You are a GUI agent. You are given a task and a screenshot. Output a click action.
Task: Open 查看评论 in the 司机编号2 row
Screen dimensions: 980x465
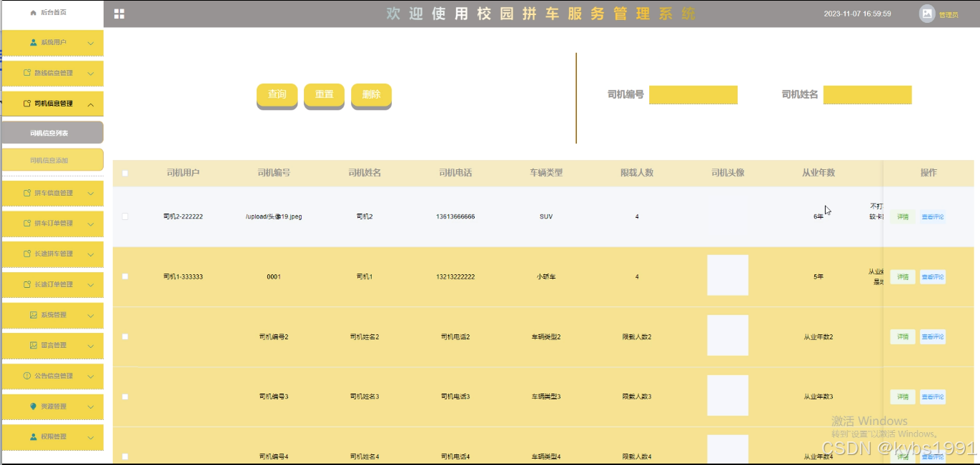(x=933, y=336)
